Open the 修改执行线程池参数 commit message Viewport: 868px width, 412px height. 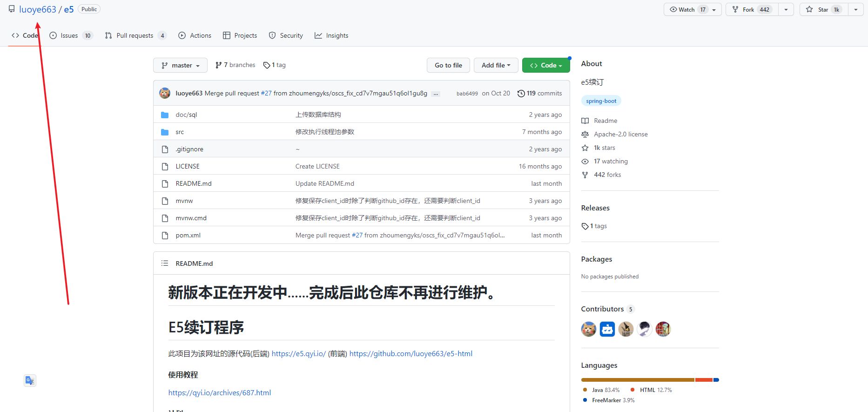pyautogui.click(x=325, y=132)
